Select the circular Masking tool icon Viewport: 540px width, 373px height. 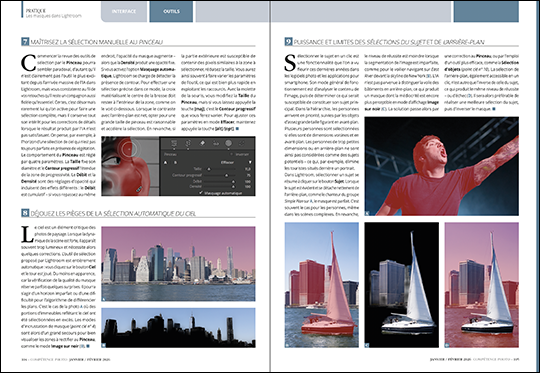point(228,143)
